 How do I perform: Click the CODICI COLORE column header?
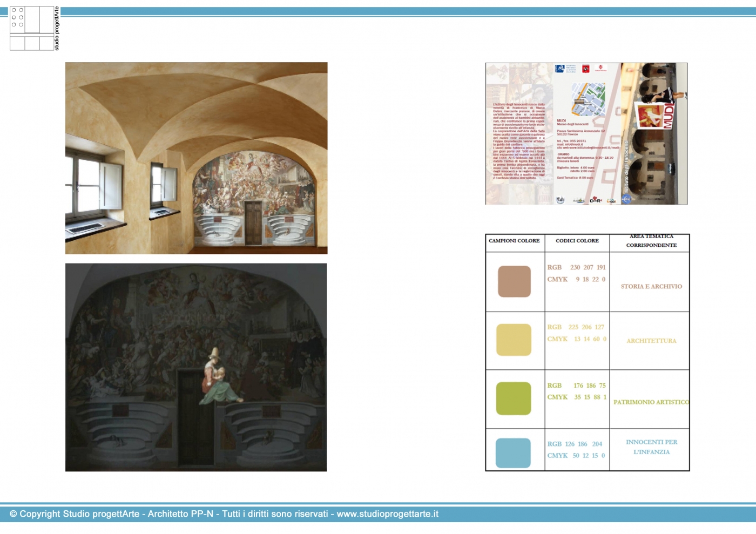577,241
